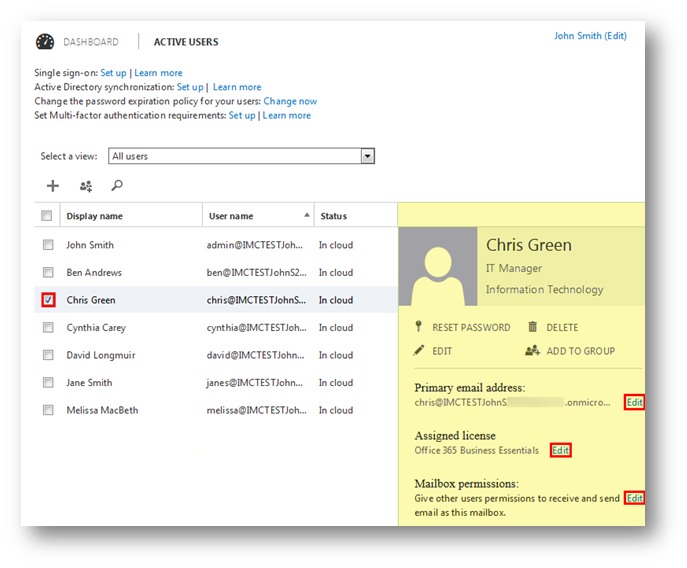
Task: Click Chris Green's profile picture placeholder
Action: [x=438, y=266]
